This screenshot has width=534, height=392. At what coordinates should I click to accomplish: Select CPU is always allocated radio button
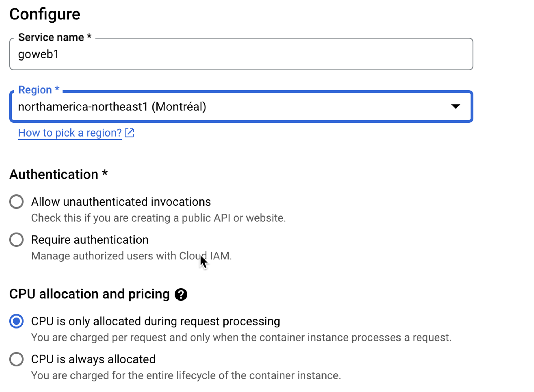point(17,359)
